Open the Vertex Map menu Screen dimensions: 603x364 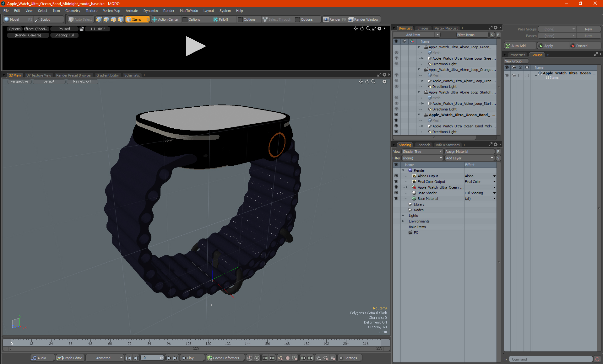pyautogui.click(x=111, y=11)
